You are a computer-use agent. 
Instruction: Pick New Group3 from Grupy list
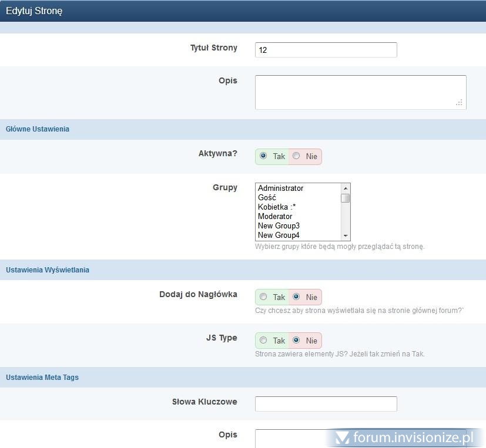click(279, 226)
